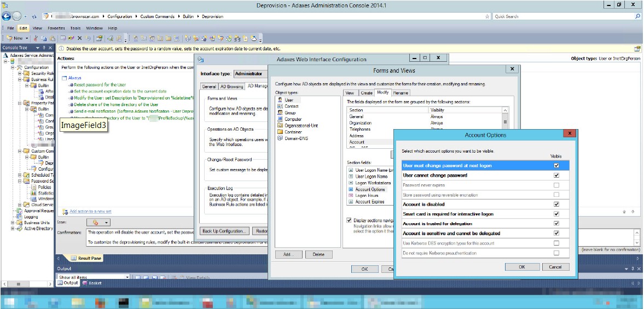This screenshot has width=644, height=309.
Task: Toggle User must change password visibility checkbox
Action: click(x=556, y=166)
